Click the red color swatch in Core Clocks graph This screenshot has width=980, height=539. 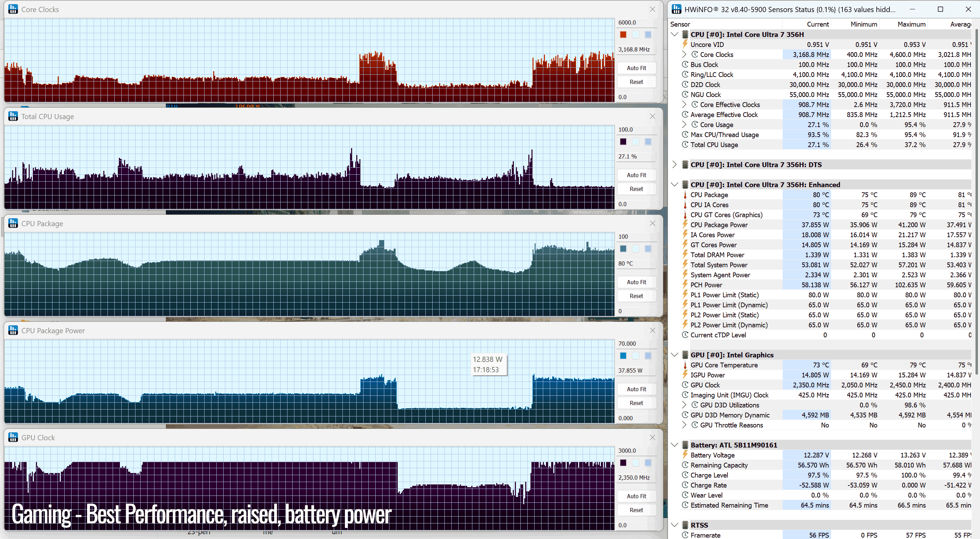click(x=623, y=35)
